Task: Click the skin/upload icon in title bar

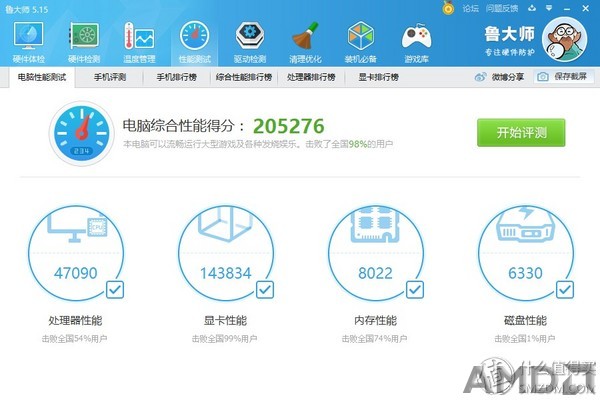Action: pyautogui.click(x=532, y=8)
